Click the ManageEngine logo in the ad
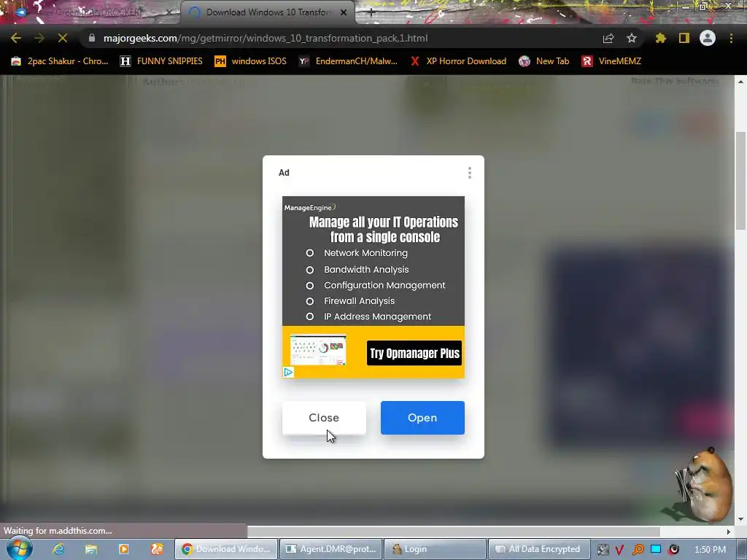This screenshot has width=747, height=560. pos(309,207)
